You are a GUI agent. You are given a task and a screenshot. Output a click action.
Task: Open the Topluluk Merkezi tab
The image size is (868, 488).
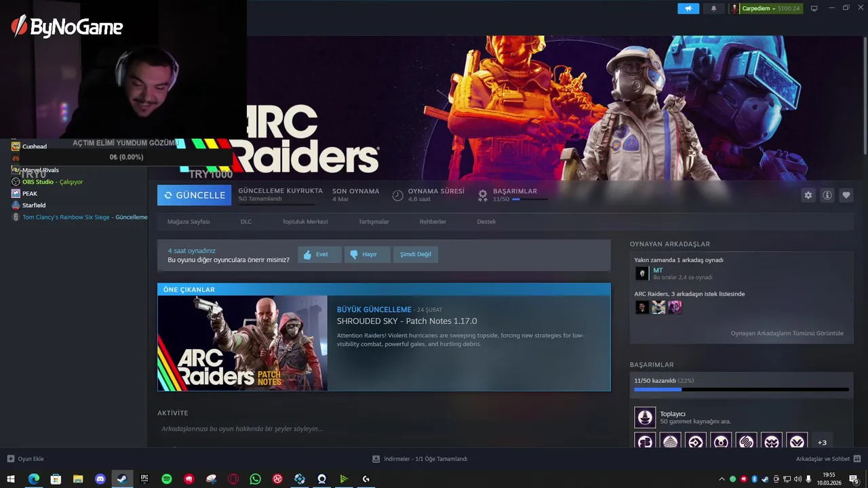click(x=305, y=222)
